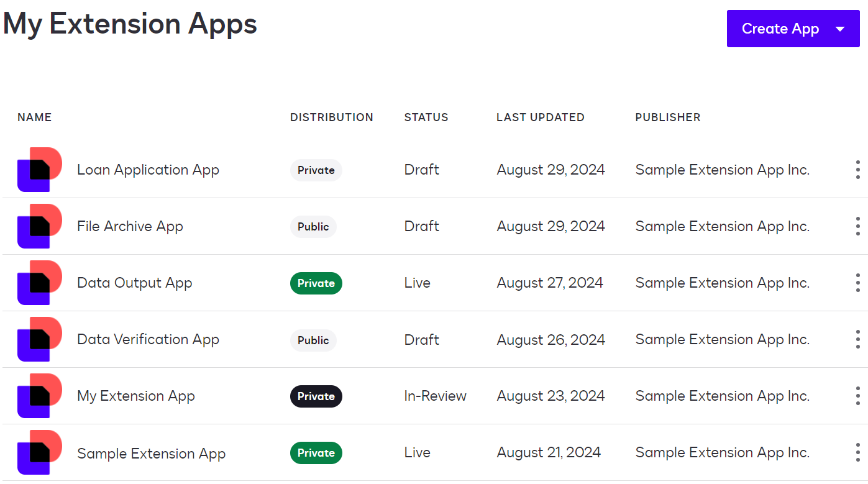
Task: Click the My Extension App icon
Action: pyautogui.click(x=39, y=396)
